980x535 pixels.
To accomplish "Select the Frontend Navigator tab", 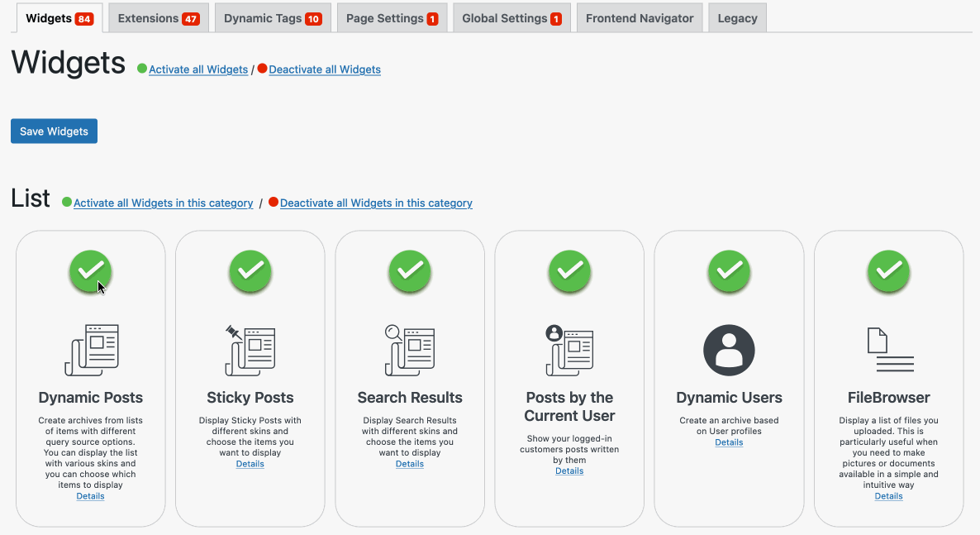I will [x=640, y=18].
